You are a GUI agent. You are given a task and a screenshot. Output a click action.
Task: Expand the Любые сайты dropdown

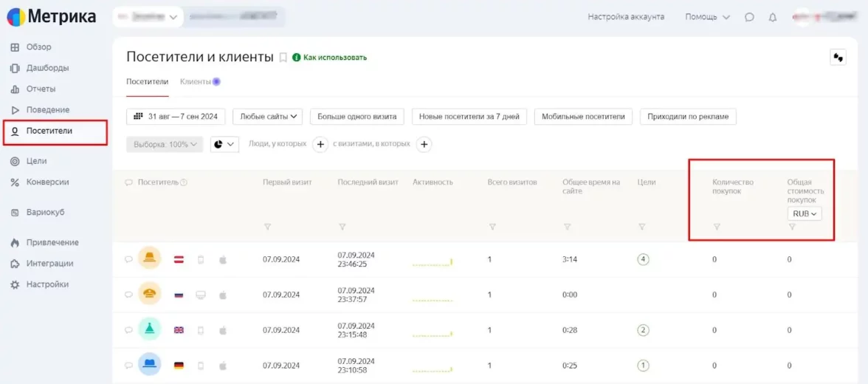[x=268, y=117]
